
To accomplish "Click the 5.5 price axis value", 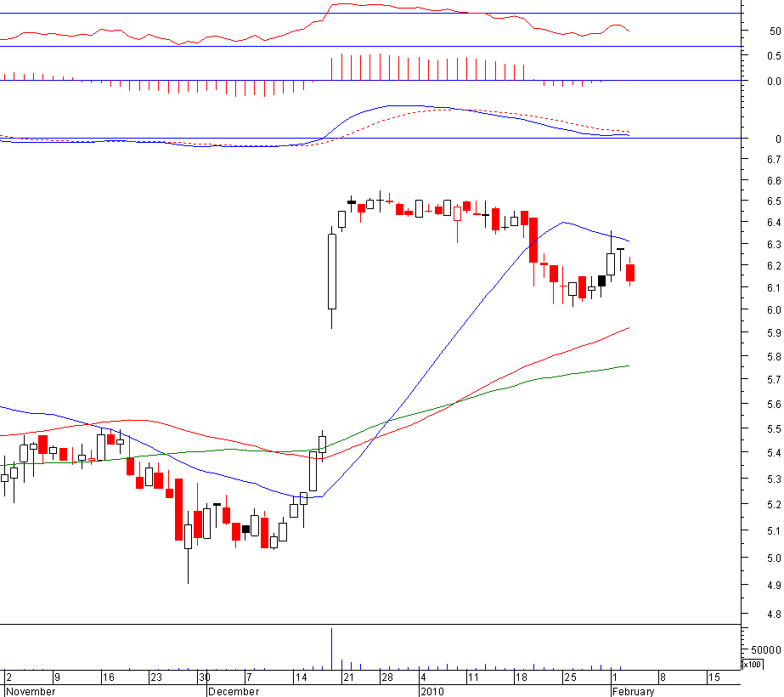I will [774, 428].
